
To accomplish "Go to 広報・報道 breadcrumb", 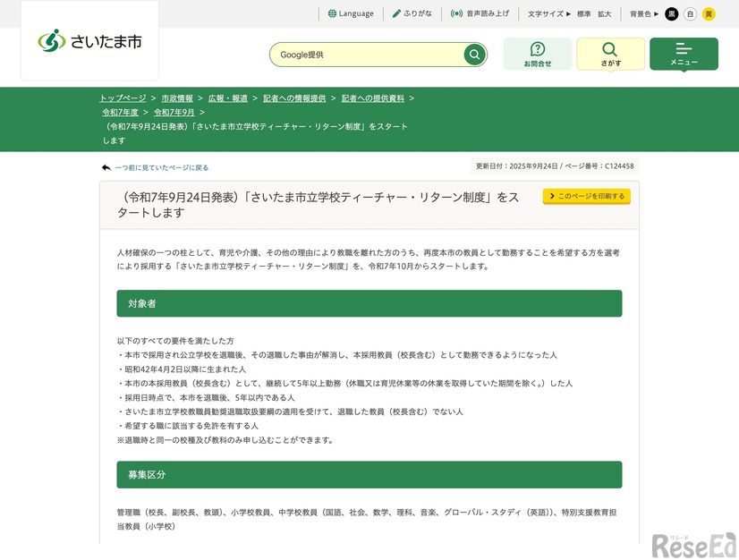I will (228, 98).
